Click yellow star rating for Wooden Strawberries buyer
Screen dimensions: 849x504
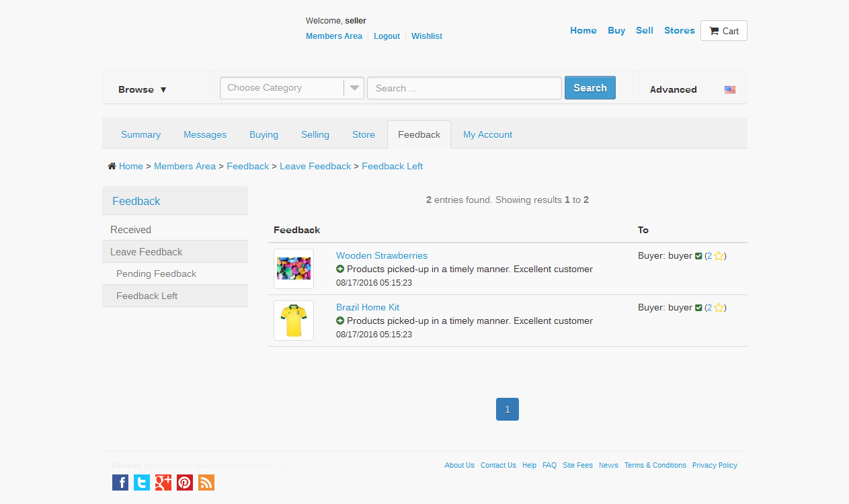pyautogui.click(x=719, y=256)
